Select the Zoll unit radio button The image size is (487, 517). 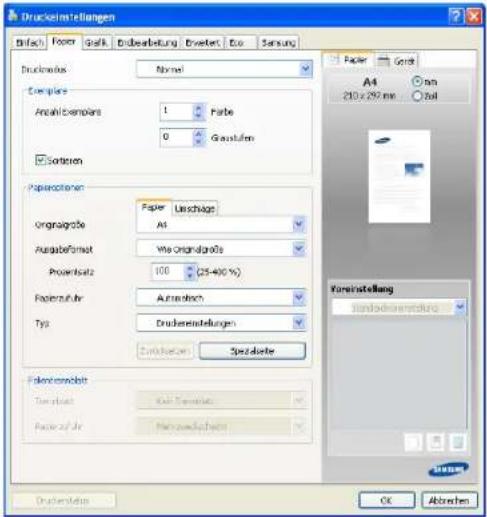coord(417,96)
